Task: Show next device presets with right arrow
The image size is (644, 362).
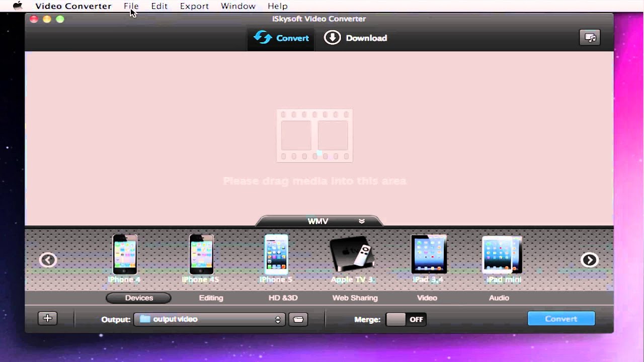Action: click(x=589, y=260)
